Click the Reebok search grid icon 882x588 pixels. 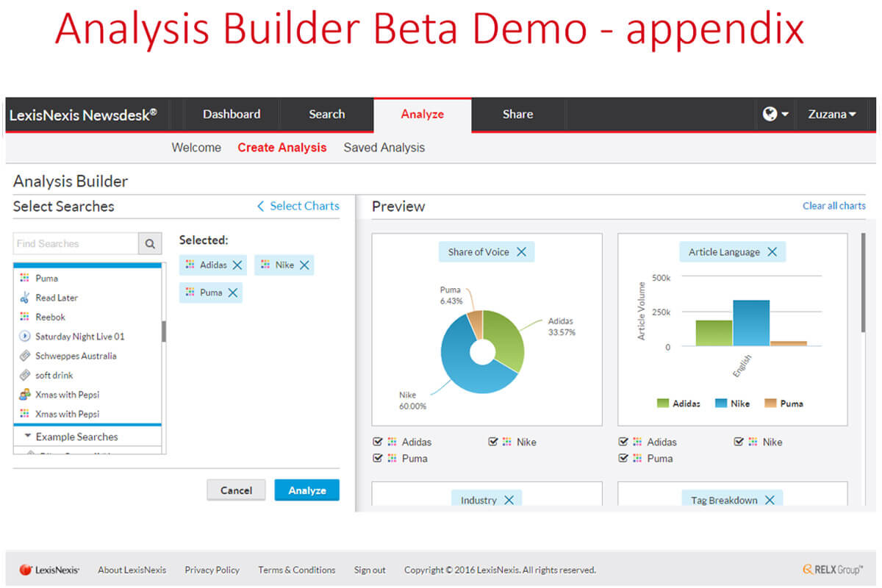(x=25, y=317)
